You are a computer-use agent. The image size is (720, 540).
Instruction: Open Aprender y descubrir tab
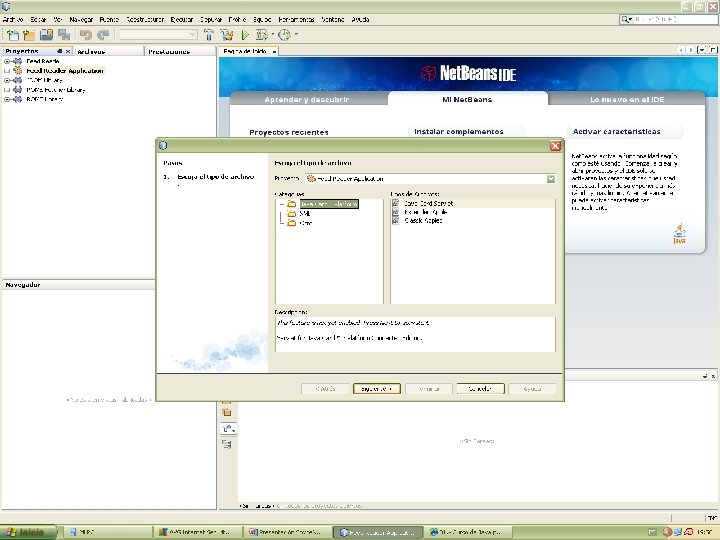pos(307,99)
